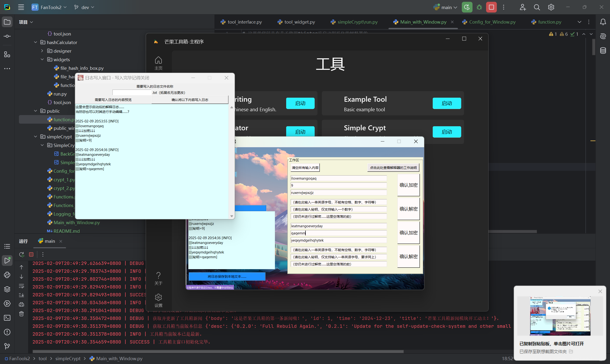This screenshot has width=610, height=364.
Task: Switch to the tool_widget.py editor tab
Action: pos(299,22)
